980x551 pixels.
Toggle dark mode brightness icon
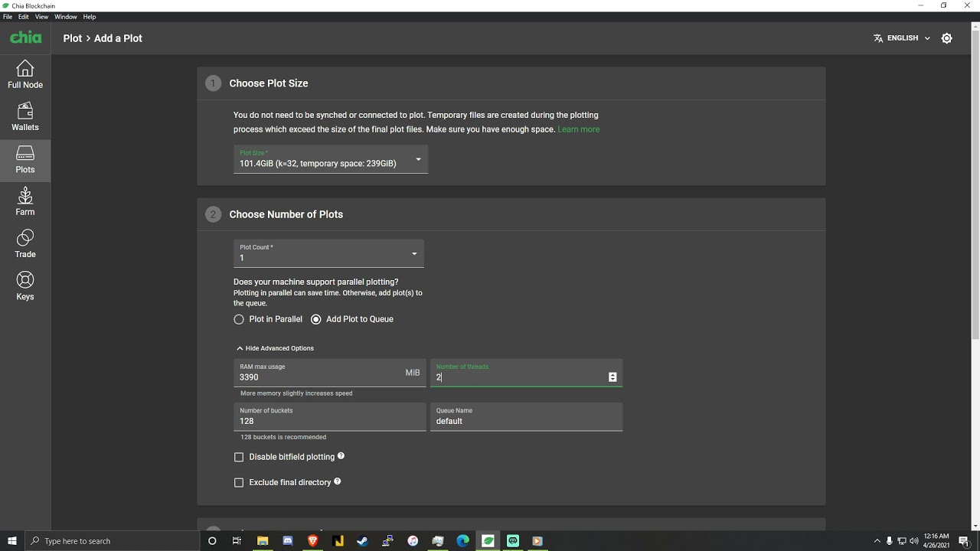click(x=947, y=38)
